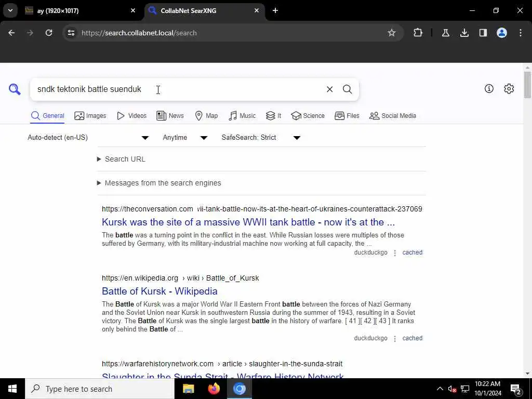Switch to Science search category

308,116
